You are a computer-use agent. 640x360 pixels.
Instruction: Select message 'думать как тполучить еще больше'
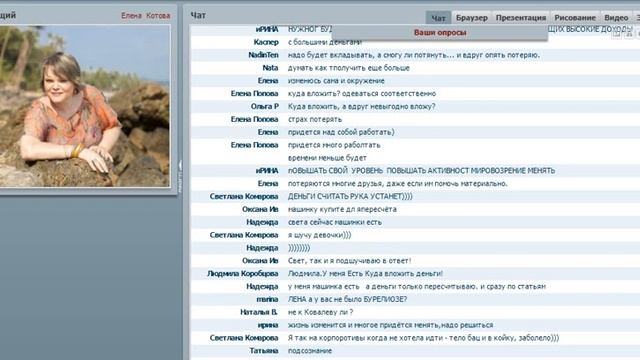coord(349,68)
